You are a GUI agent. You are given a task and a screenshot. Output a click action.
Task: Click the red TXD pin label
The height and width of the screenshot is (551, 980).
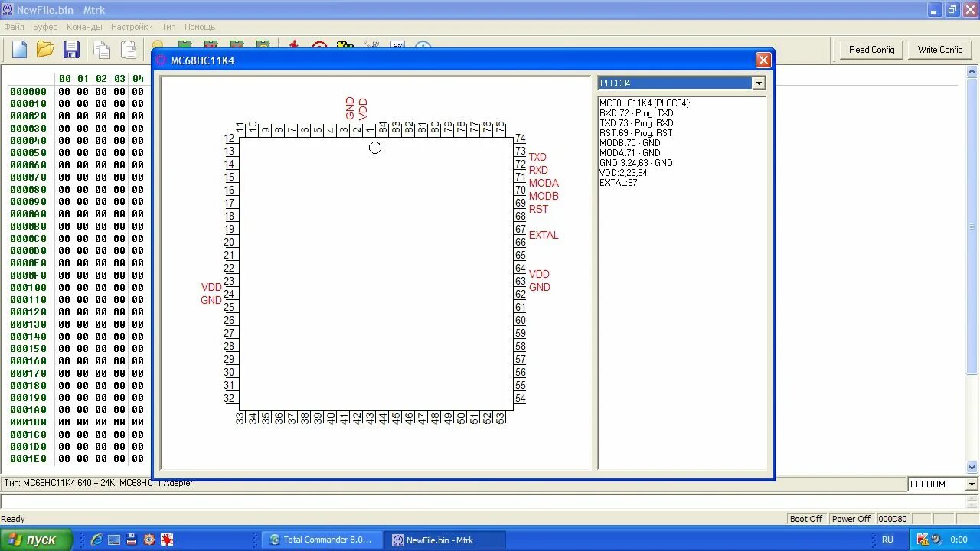point(537,157)
